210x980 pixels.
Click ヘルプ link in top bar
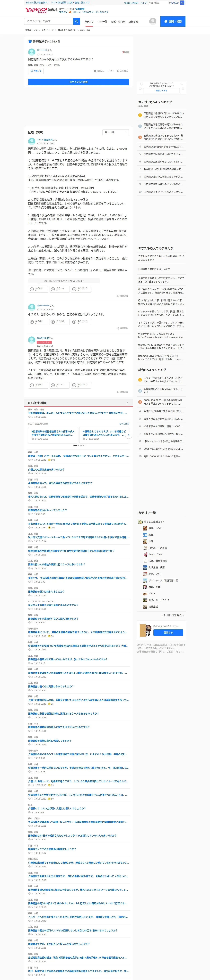point(143,3)
